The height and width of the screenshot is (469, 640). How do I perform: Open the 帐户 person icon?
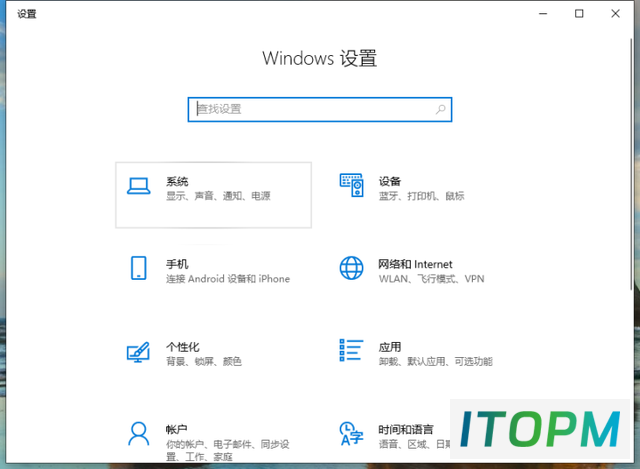click(x=138, y=433)
